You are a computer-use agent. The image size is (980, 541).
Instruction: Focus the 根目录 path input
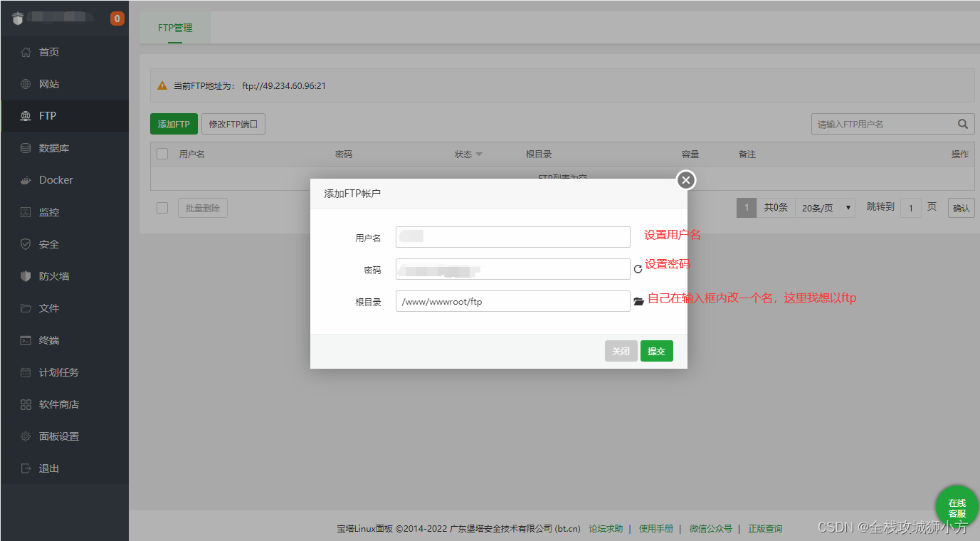pos(513,301)
